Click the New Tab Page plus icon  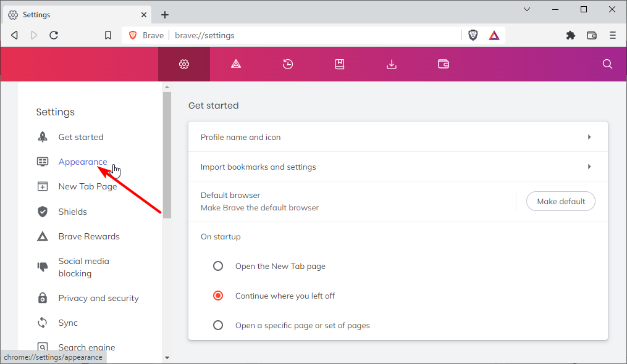point(43,186)
